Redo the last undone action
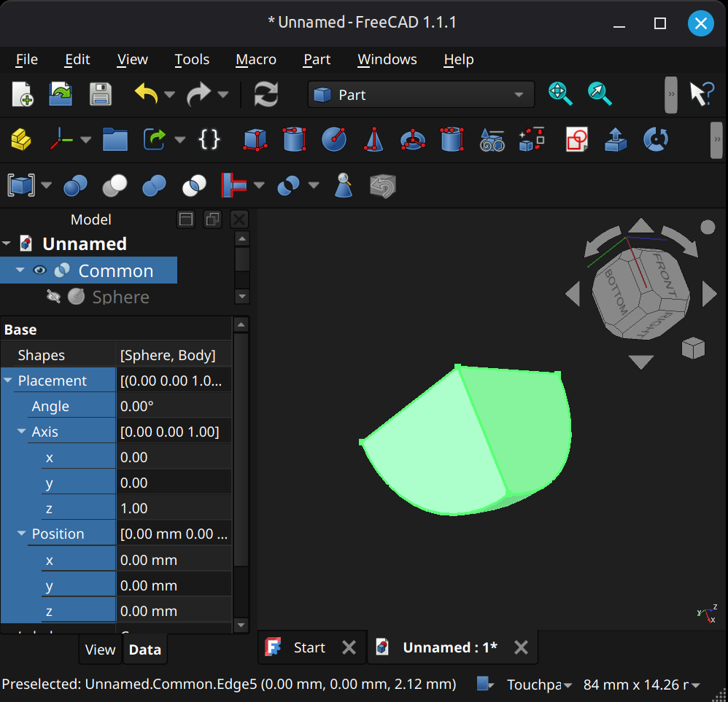The width and height of the screenshot is (728, 702). (x=198, y=94)
